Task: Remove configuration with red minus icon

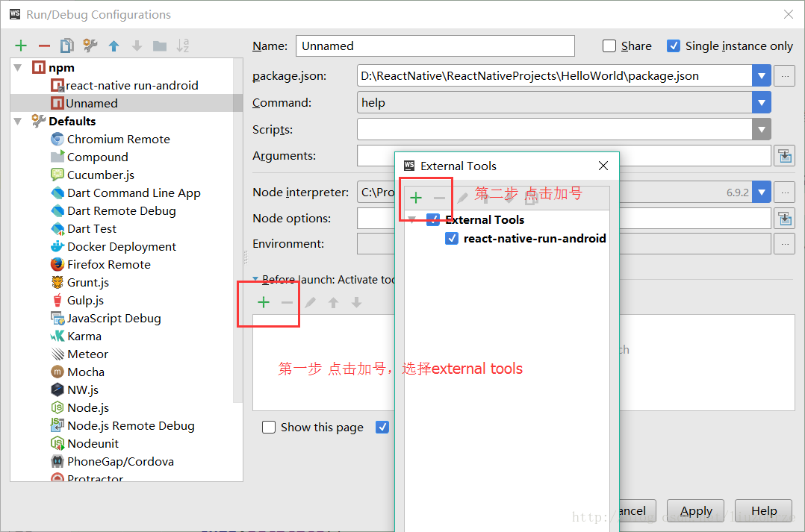Action: (44, 46)
